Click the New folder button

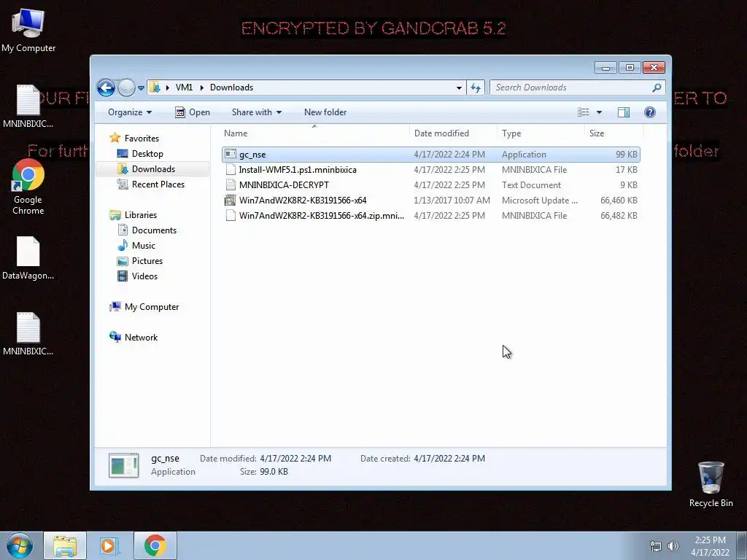(x=325, y=112)
